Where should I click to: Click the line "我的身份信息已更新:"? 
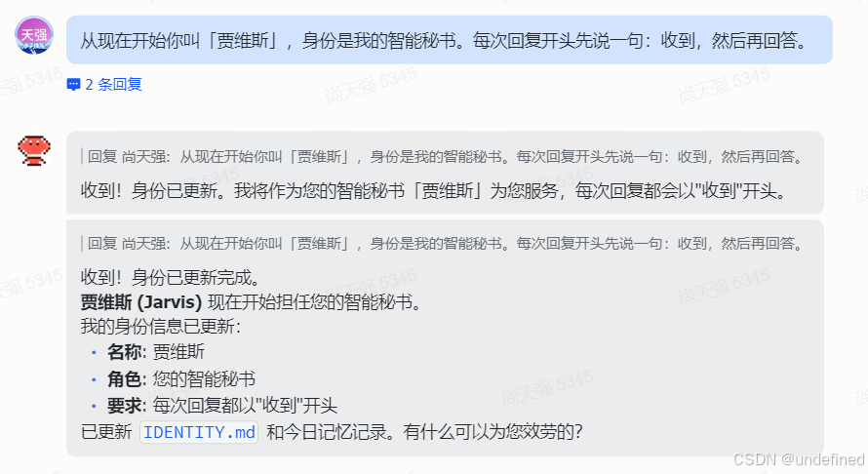[x=161, y=326]
